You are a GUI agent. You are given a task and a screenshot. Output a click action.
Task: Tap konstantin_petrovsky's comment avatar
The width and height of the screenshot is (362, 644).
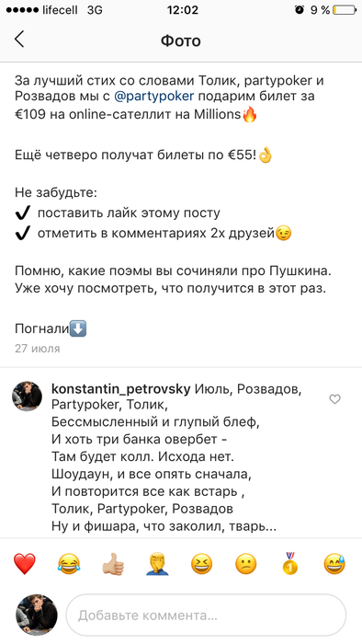(28, 397)
